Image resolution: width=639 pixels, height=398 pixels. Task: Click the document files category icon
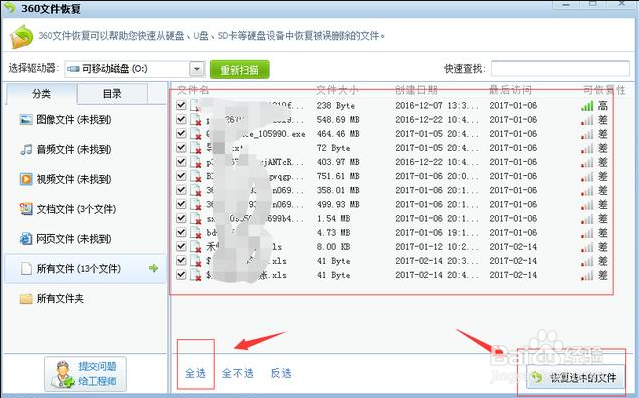pyautogui.click(x=26, y=209)
